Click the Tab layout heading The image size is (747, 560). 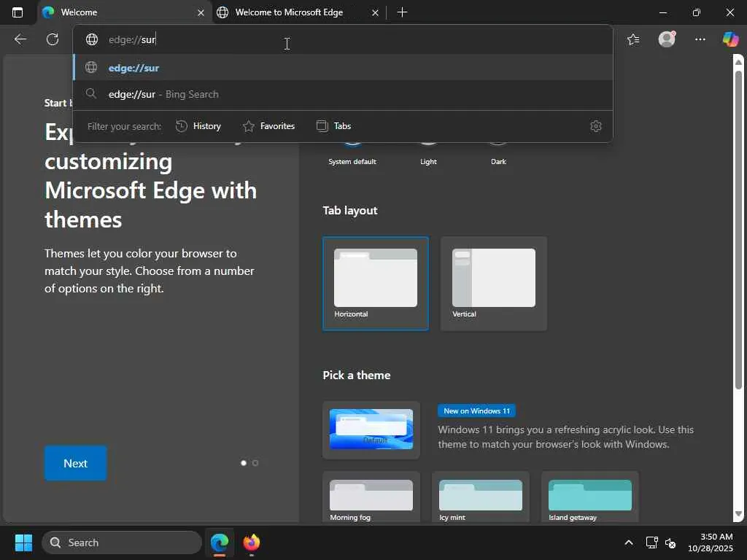[x=350, y=211]
